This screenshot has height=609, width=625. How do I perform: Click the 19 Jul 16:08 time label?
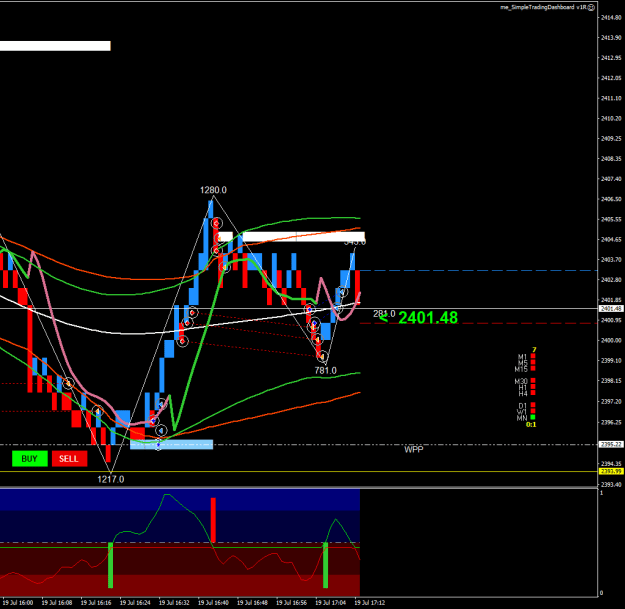pos(57,603)
